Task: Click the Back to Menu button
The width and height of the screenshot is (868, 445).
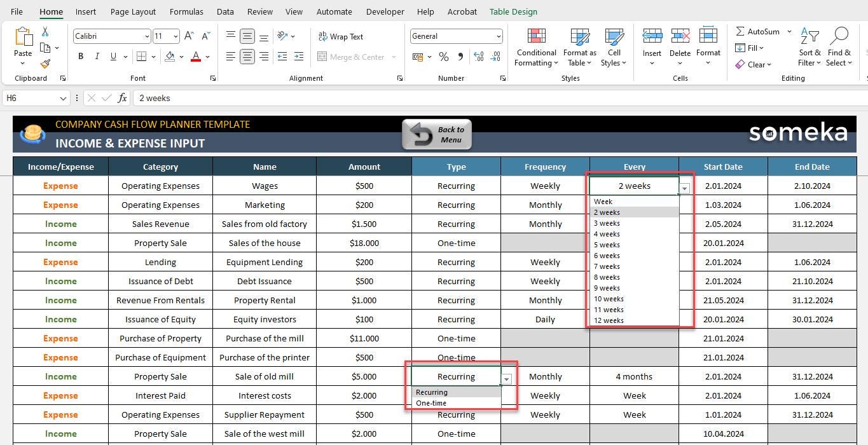Action: tap(437, 134)
